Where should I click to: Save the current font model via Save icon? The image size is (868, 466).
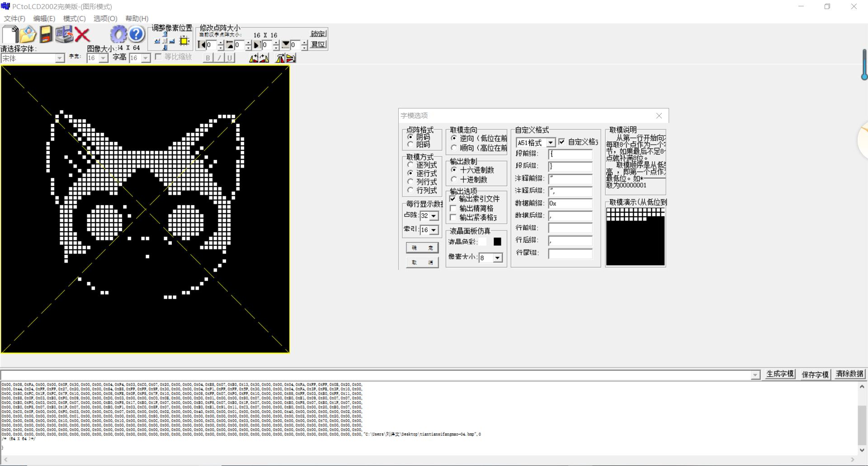[45, 34]
